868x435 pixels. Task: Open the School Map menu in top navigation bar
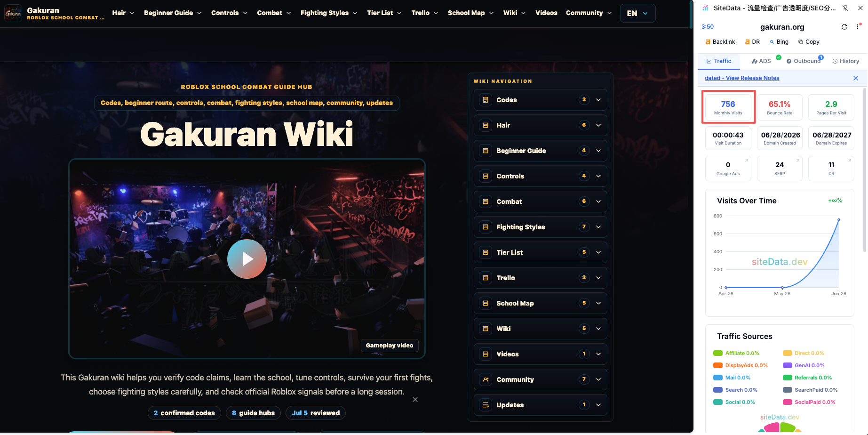click(470, 13)
